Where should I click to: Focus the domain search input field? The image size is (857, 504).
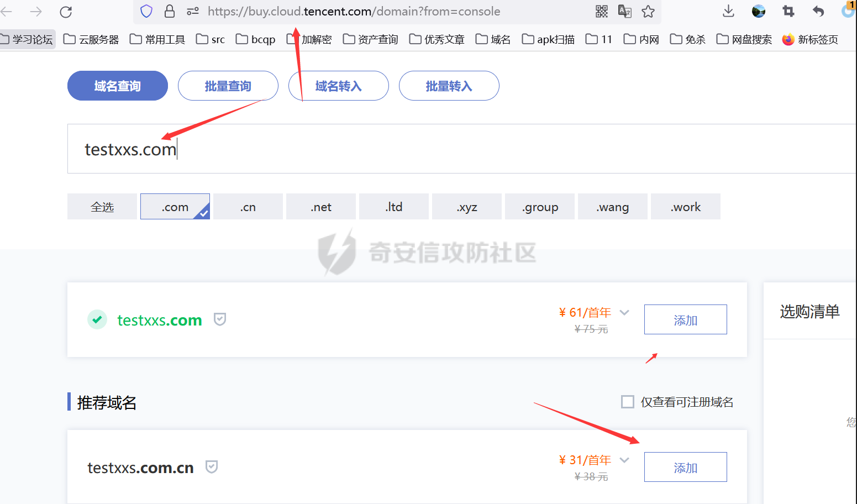click(x=462, y=149)
